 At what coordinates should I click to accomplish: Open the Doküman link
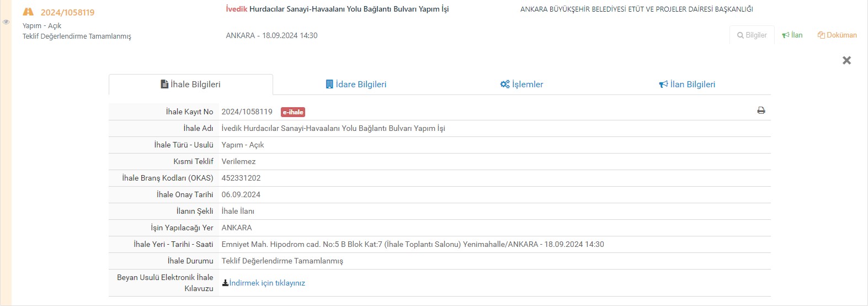pyautogui.click(x=837, y=35)
